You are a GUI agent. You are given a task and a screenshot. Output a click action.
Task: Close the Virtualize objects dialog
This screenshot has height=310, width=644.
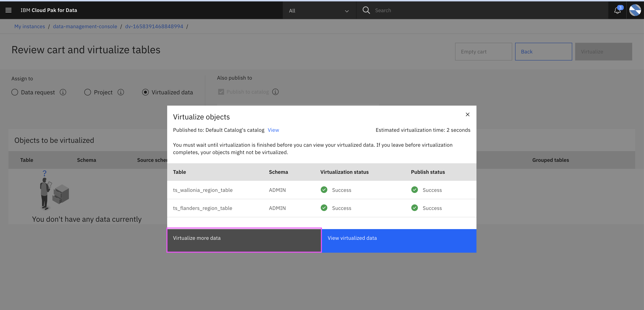tap(467, 114)
